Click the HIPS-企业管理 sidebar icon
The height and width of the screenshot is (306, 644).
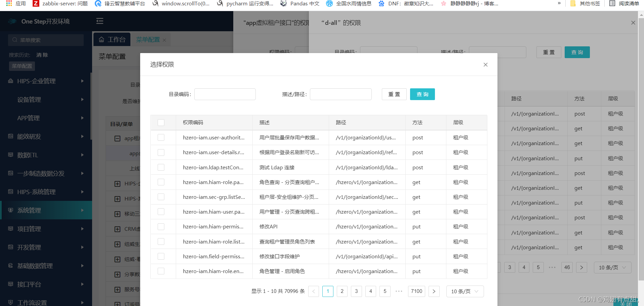point(11,81)
